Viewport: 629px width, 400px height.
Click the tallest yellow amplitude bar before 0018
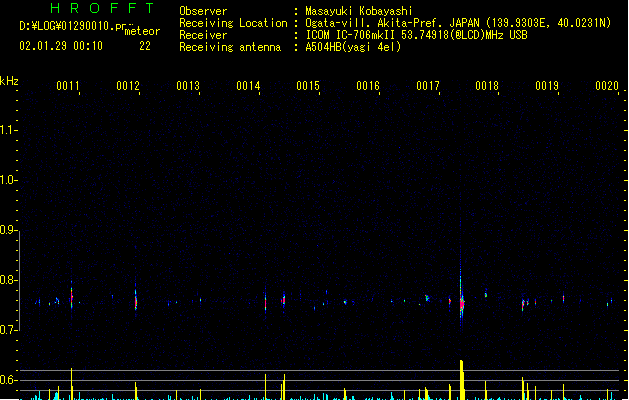point(462,380)
